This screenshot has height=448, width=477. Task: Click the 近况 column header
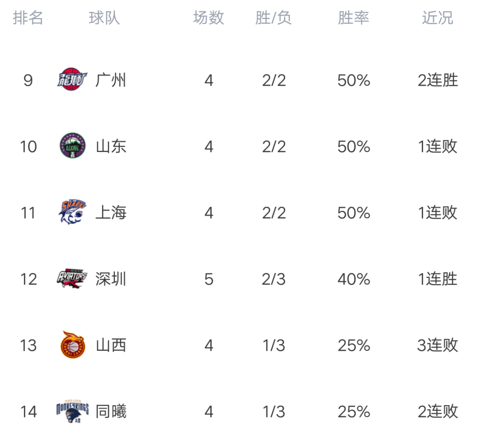pyautogui.click(x=437, y=18)
